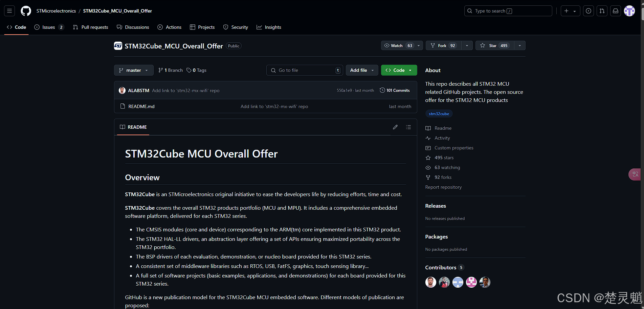Open the Add file dropdown
This screenshot has height=309, width=644.
coord(362,70)
